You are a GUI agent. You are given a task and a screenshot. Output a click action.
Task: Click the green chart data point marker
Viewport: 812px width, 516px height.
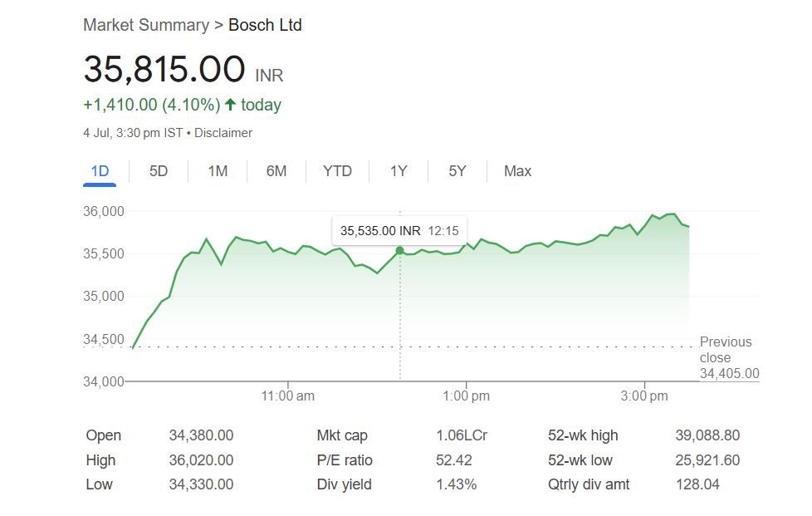coord(399,250)
